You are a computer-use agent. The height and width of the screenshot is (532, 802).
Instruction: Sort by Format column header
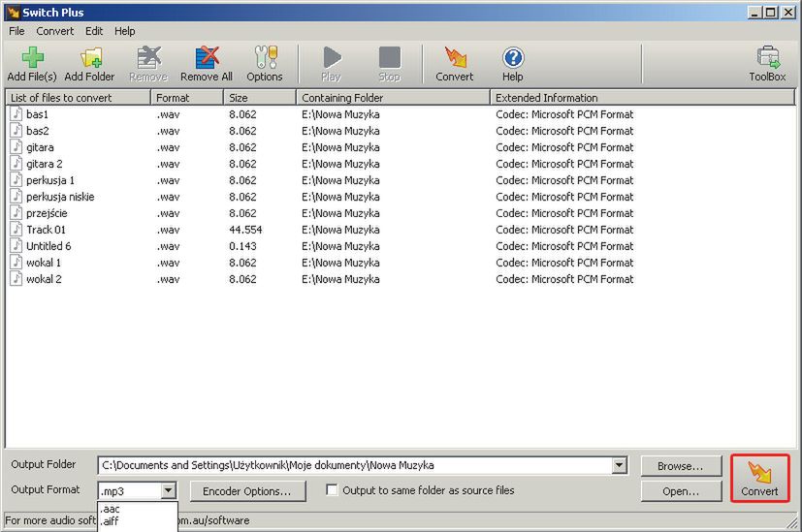[187, 98]
